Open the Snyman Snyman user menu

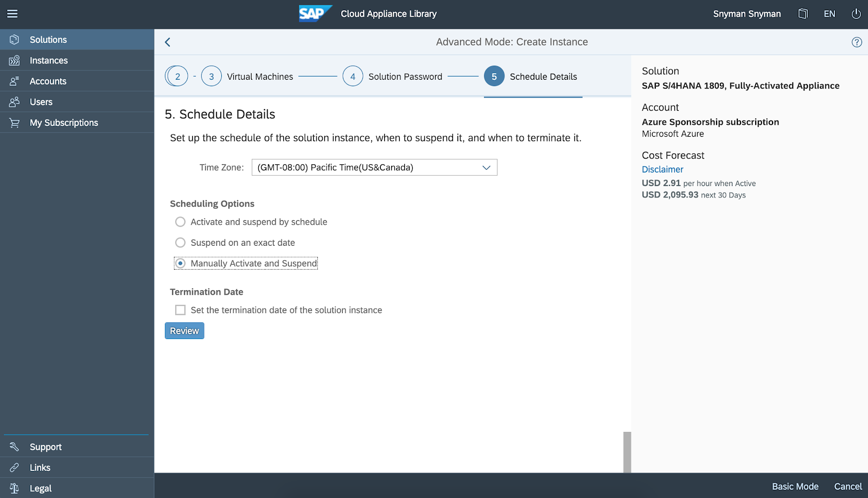click(x=747, y=14)
